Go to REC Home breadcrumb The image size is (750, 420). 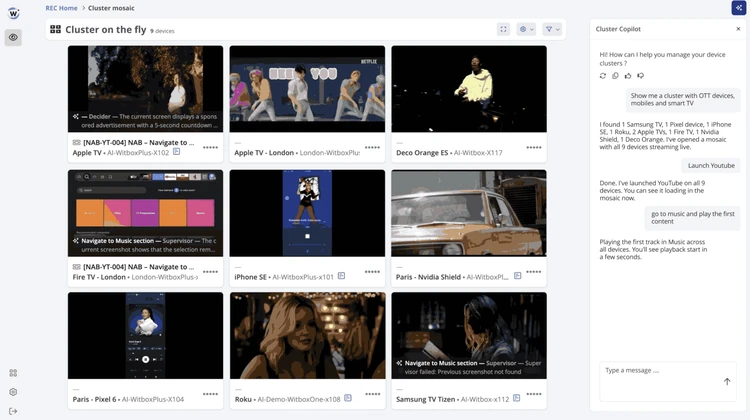pos(61,8)
